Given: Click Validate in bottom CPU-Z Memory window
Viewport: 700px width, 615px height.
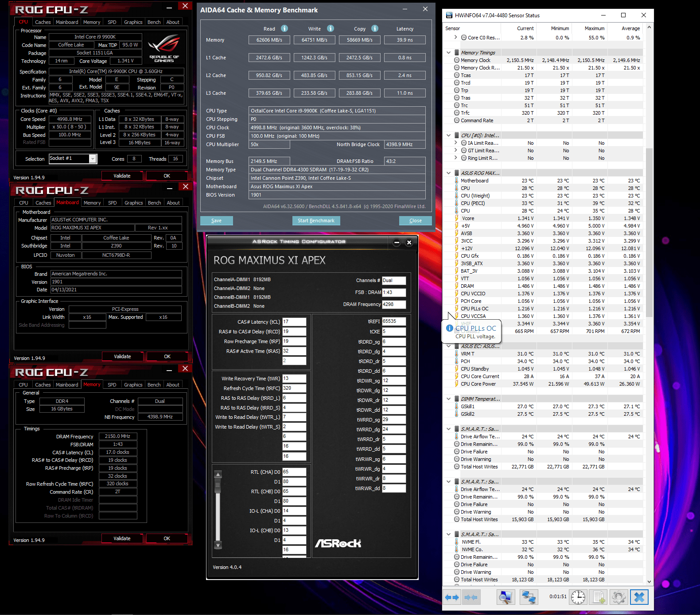Looking at the screenshot, I should point(122,538).
